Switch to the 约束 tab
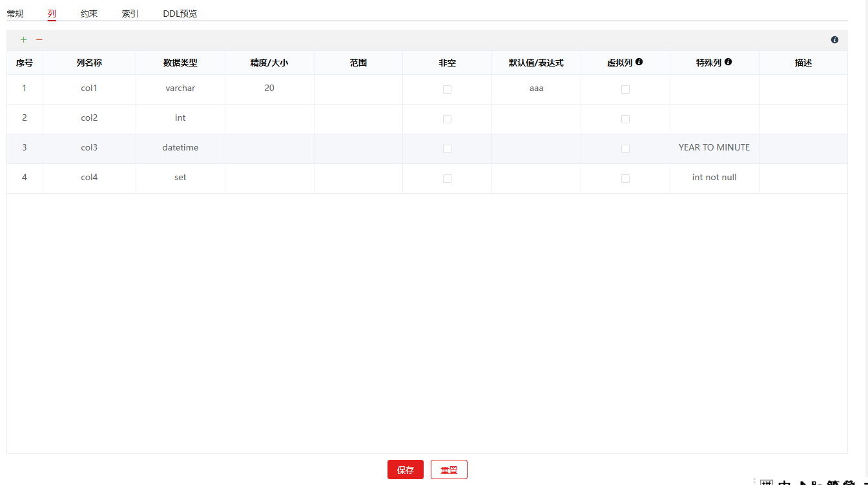868x485 pixels. pos(89,14)
